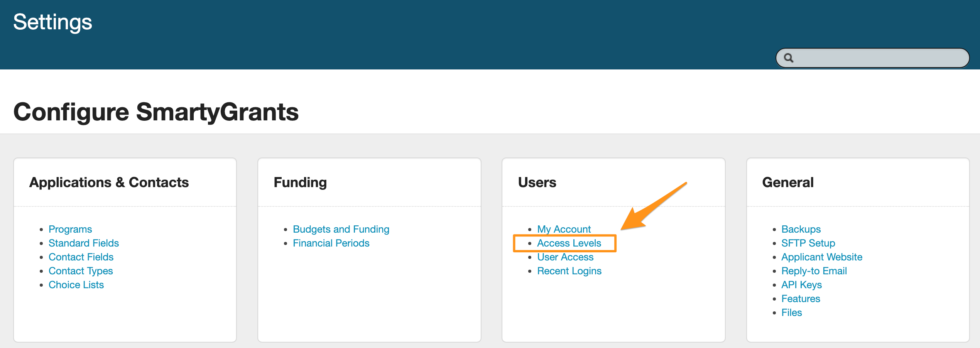The height and width of the screenshot is (348, 980).
Task: Go to Financial Periods
Action: [331, 243]
